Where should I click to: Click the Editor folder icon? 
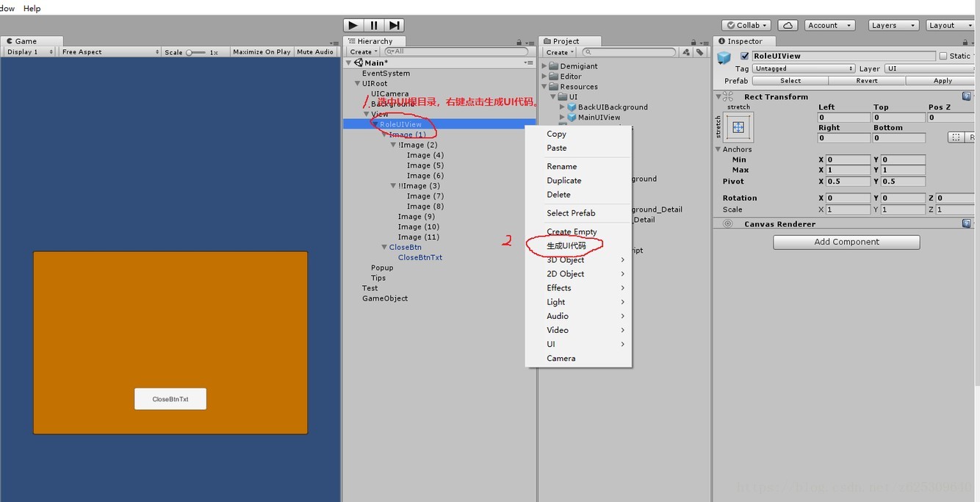coord(554,76)
